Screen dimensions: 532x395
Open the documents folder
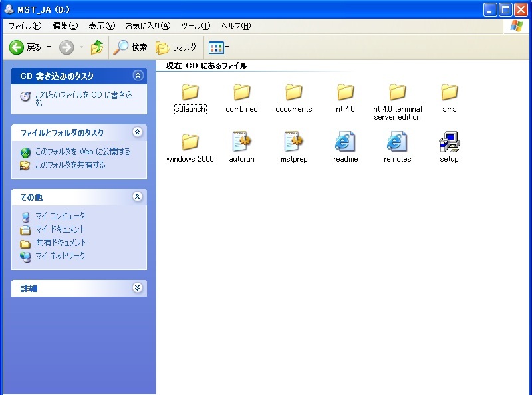293,93
